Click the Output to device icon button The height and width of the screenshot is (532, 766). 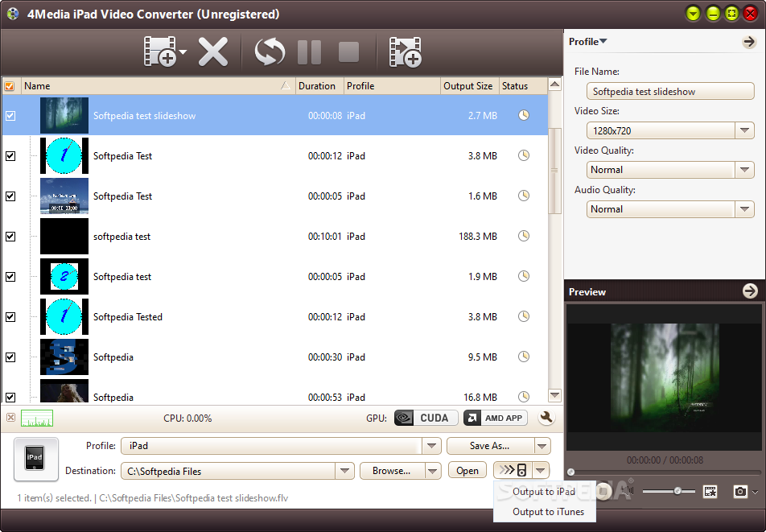513,471
